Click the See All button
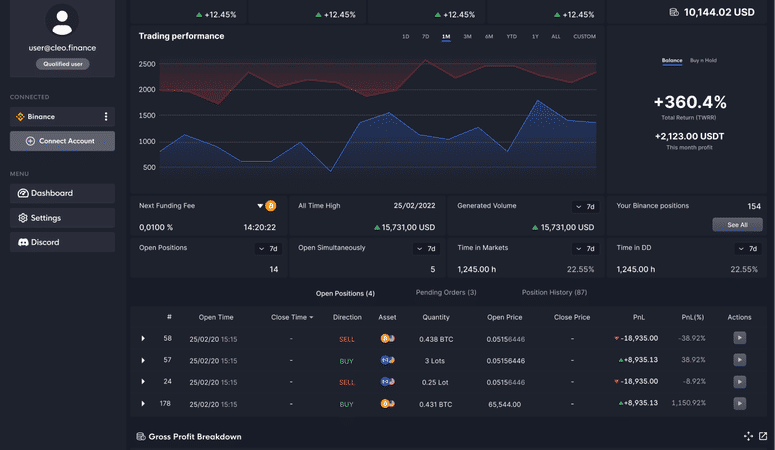 [x=737, y=225]
